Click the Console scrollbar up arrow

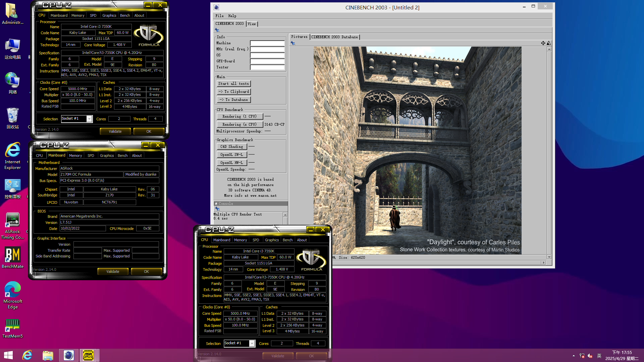[285, 215]
